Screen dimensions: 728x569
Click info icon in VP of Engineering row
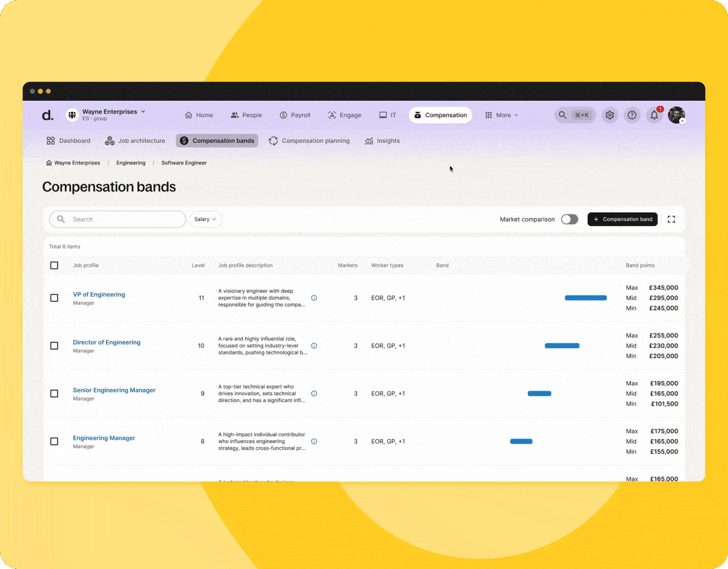(314, 298)
